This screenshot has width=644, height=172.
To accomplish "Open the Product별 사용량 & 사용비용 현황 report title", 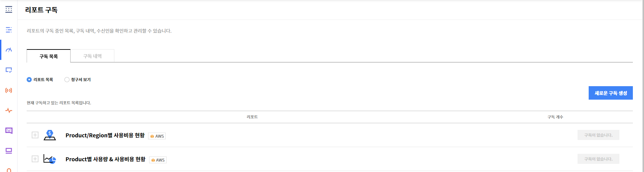I will (105, 159).
